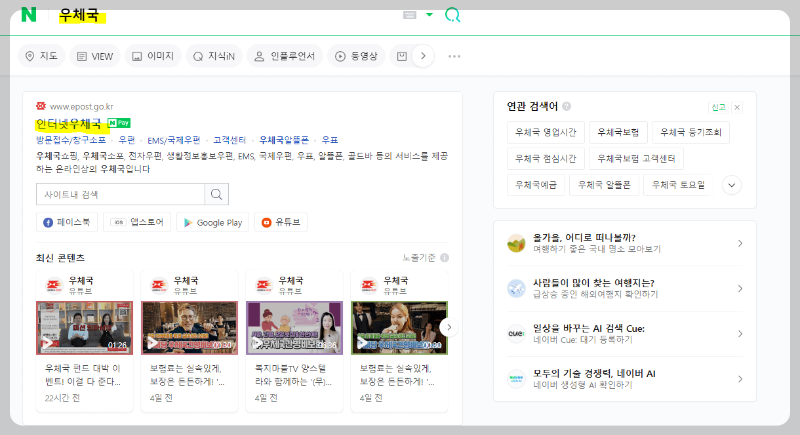The image size is (800, 435).
Task: Click chevron beside 네이버 AI item
Action: [x=740, y=379]
